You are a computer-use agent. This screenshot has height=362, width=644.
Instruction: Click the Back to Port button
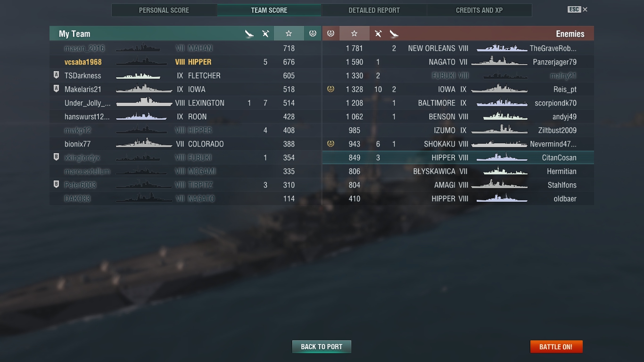[x=322, y=347]
